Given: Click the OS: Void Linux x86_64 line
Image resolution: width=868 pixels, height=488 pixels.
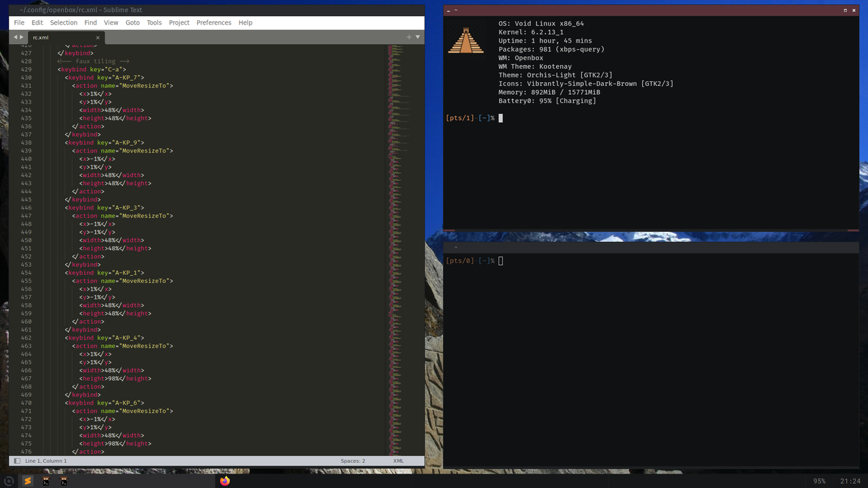Looking at the screenshot, I should (541, 24).
